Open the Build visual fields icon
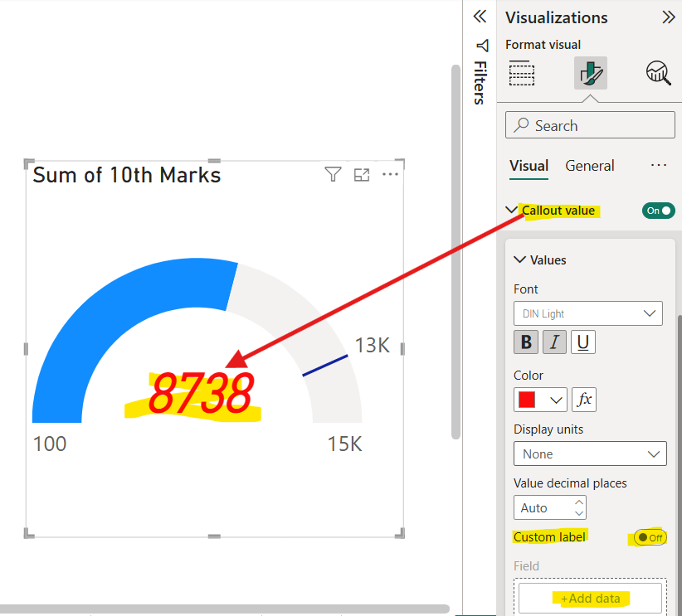This screenshot has height=616, width=682. point(522,73)
